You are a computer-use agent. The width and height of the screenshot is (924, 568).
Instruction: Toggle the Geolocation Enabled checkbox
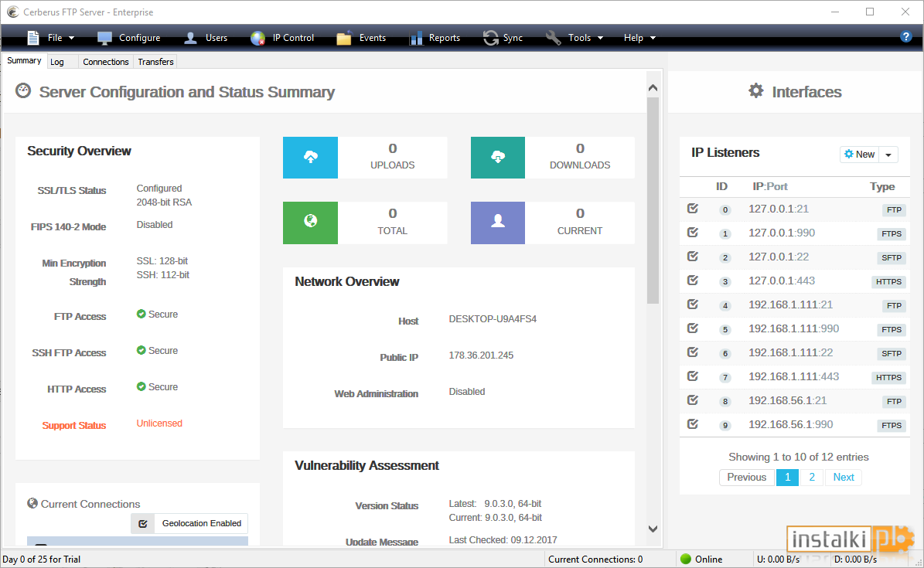tap(142, 523)
